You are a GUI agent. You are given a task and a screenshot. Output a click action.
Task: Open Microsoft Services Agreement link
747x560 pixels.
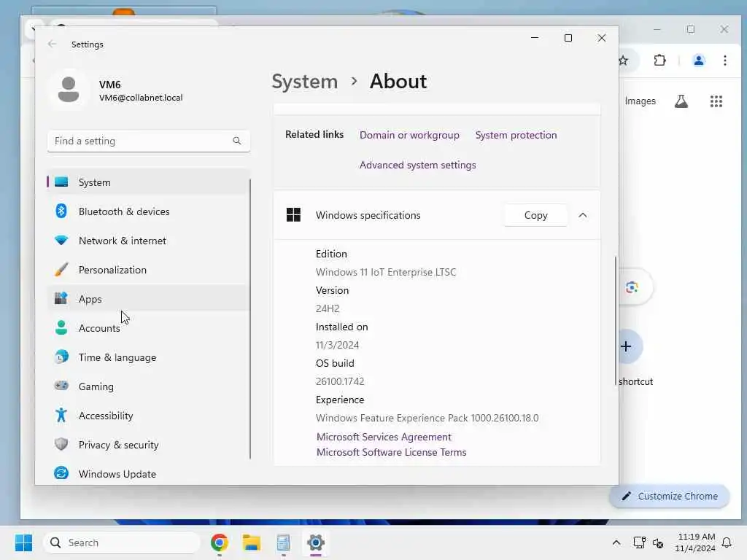(x=384, y=437)
